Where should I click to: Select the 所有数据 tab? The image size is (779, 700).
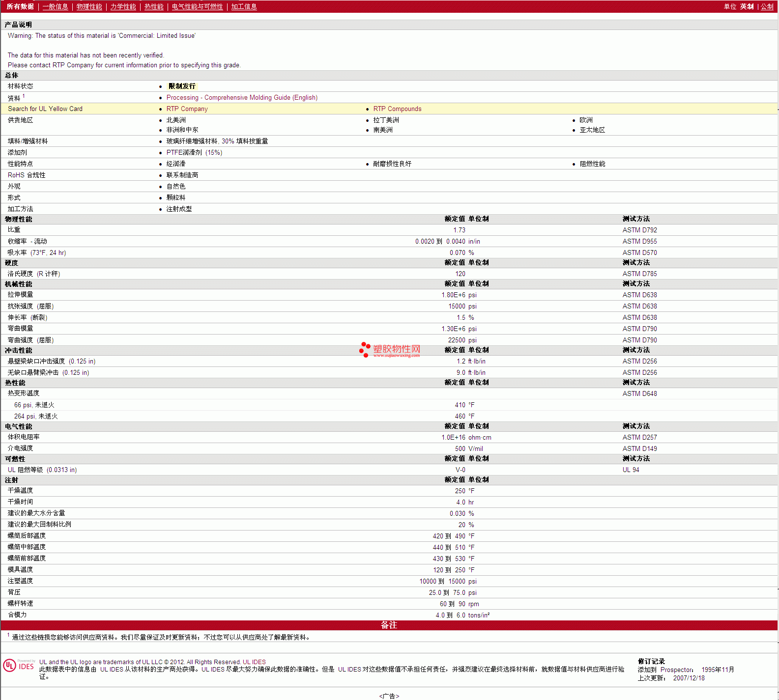pos(20,6)
